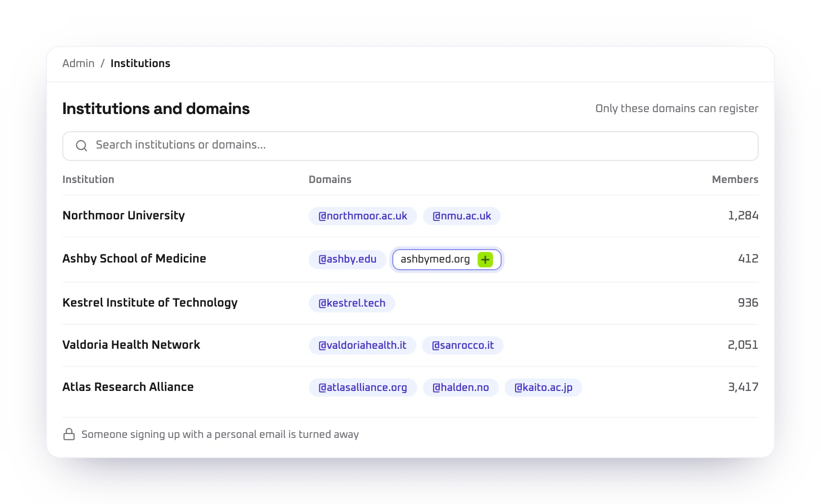Click the @kestrel.tech domain chip
The height and width of the screenshot is (504, 821).
pos(352,303)
